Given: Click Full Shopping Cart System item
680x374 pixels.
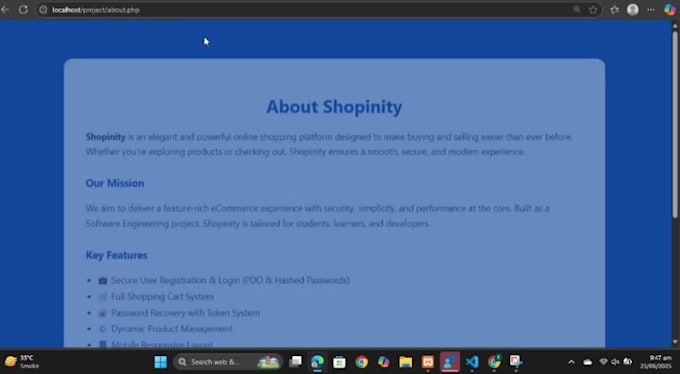Looking at the screenshot, I should 162,297.
